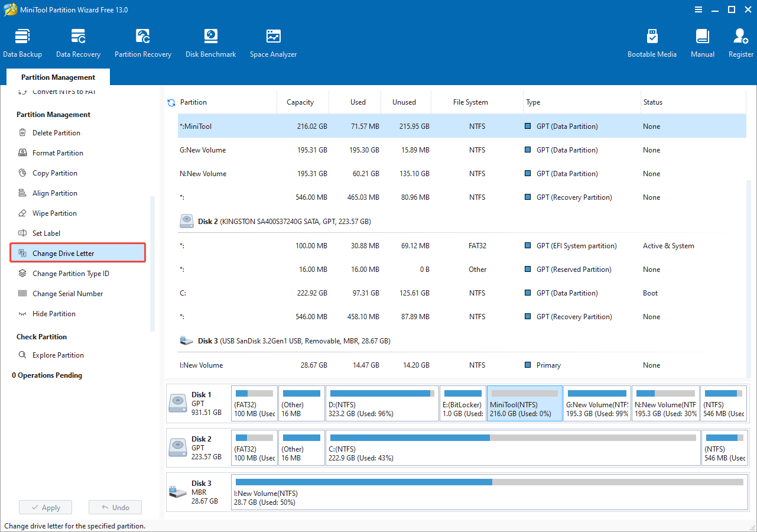Screen dimensions: 757x532
Task: Open Space Analyzer
Action: [273, 43]
